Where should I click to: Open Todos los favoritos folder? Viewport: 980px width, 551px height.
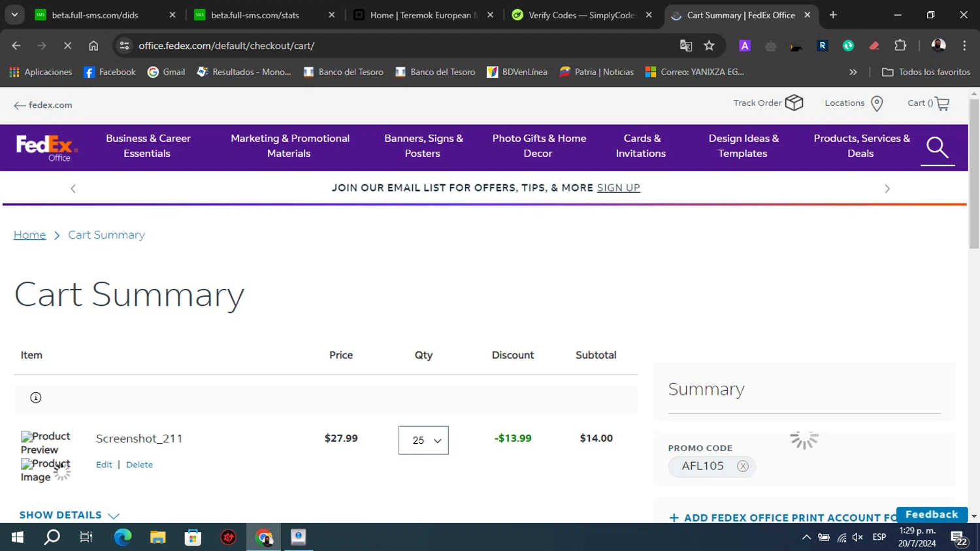[x=926, y=72]
